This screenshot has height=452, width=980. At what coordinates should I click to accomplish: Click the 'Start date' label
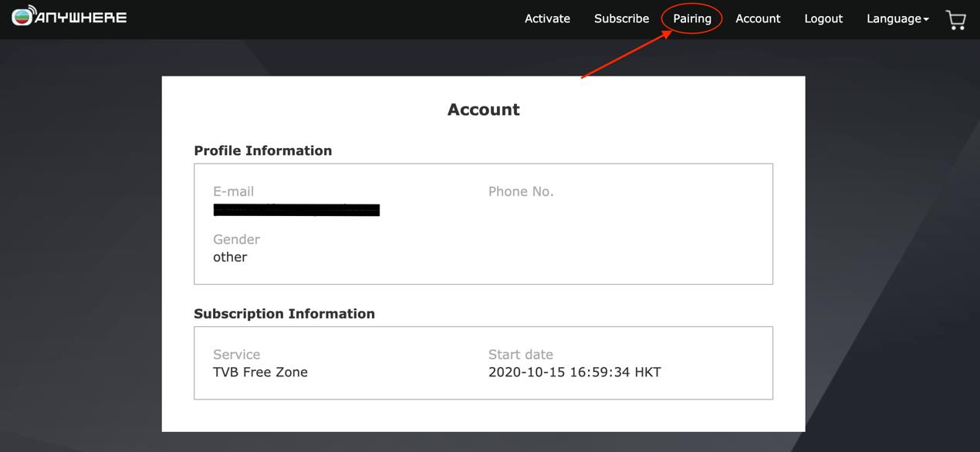[x=521, y=354]
